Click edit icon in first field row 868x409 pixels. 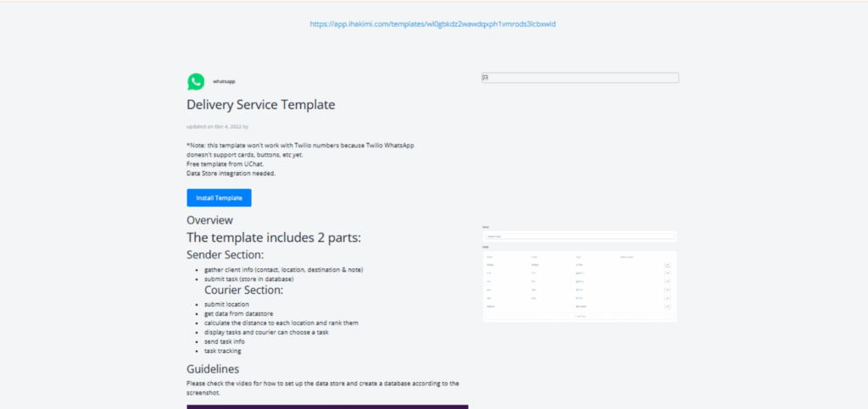click(667, 265)
